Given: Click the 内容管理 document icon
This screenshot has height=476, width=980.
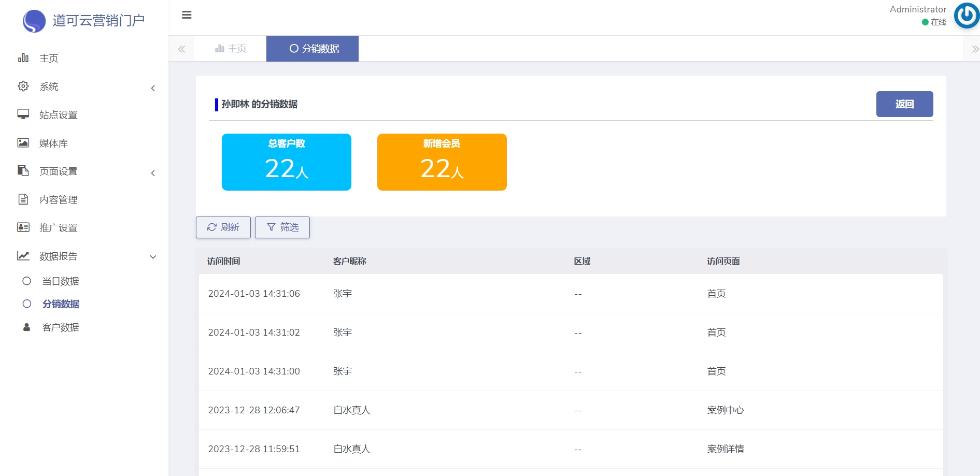Looking at the screenshot, I should pyautogui.click(x=23, y=199).
